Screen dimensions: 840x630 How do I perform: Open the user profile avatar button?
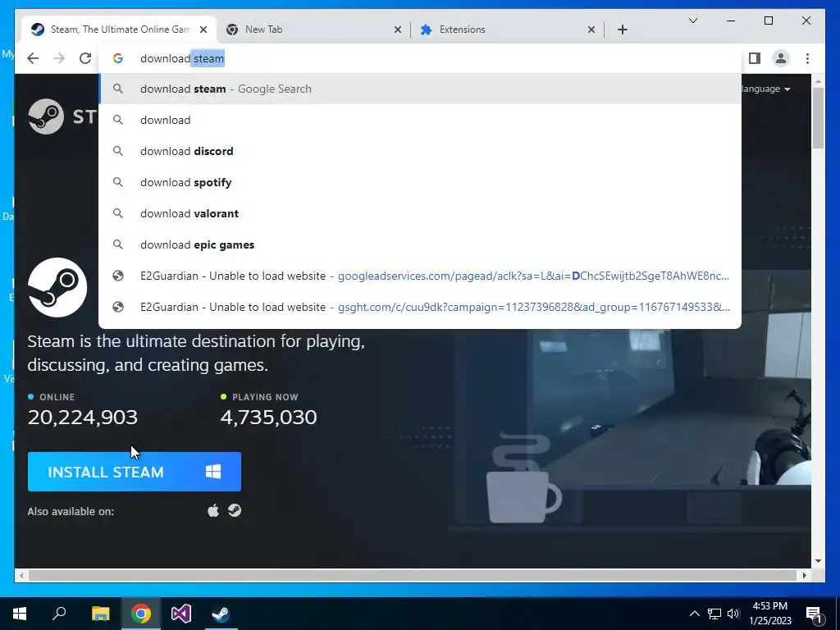(781, 58)
